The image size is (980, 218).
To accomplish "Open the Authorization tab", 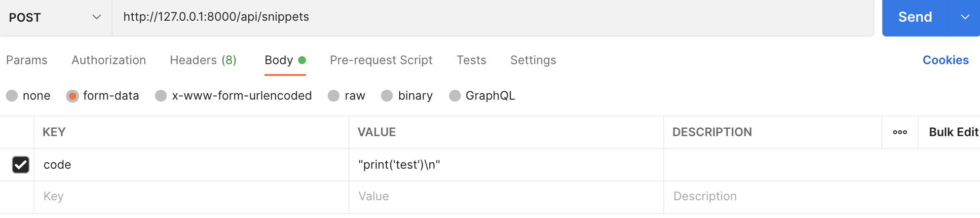I will [109, 60].
